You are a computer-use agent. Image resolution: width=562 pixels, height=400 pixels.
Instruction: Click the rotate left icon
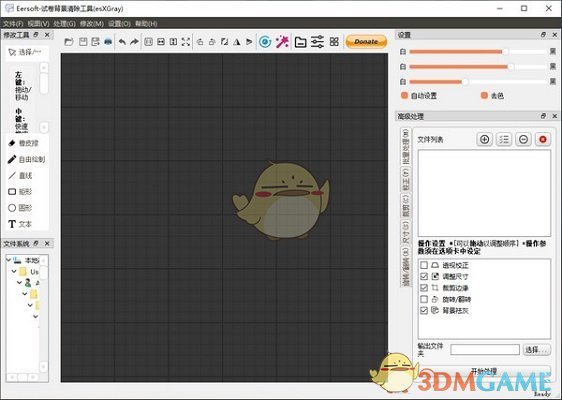(200, 42)
